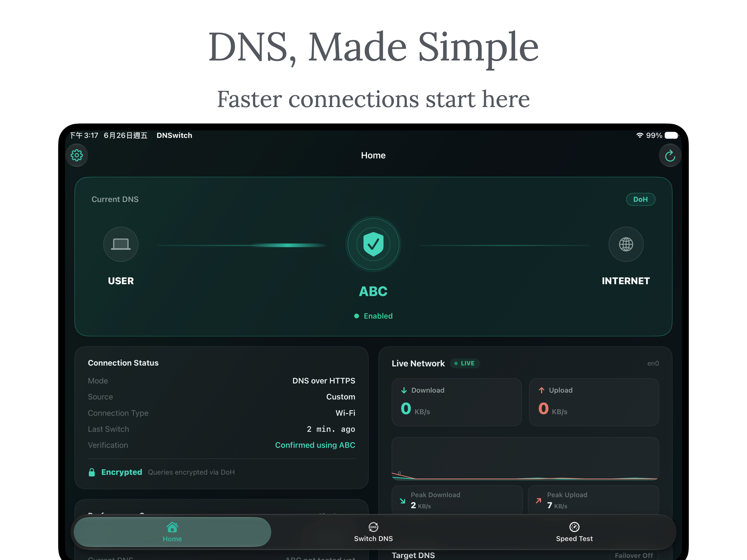Tap the 'DNS over HTTPS' mode value

click(x=323, y=381)
